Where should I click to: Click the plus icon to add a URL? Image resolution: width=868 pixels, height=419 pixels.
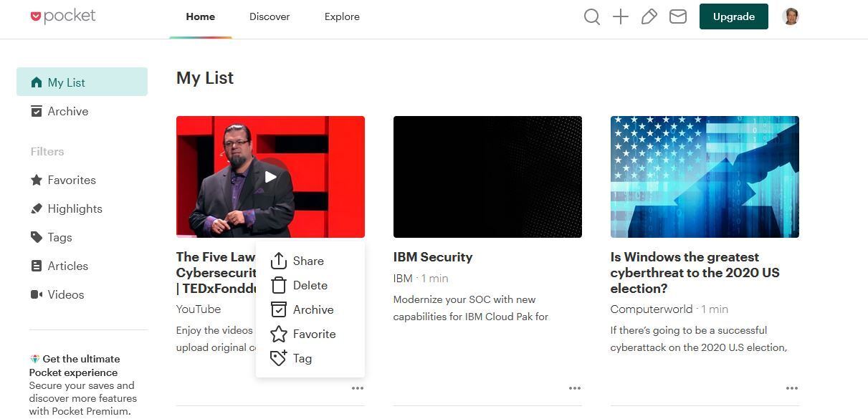[621, 16]
